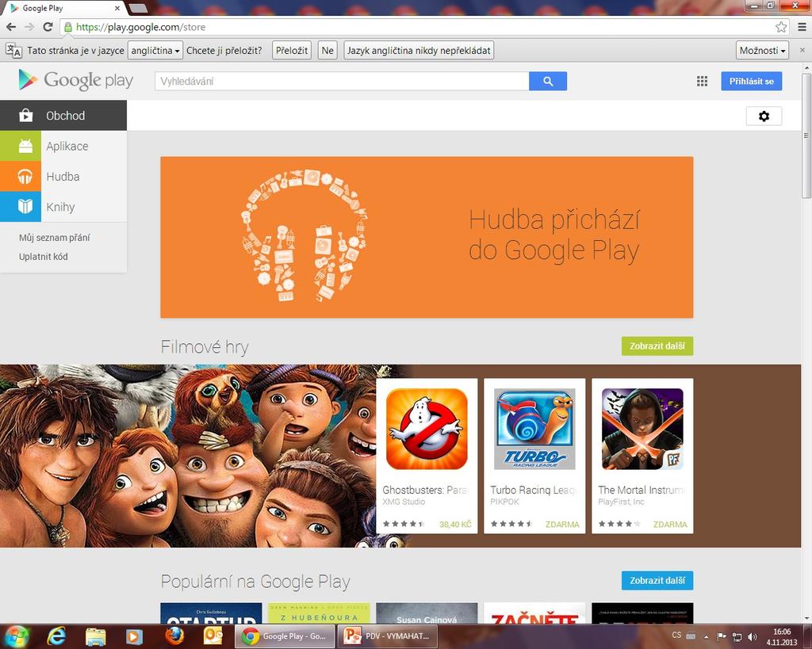The height and width of the screenshot is (649, 812).
Task: Click the browser back arrow
Action: coord(11,27)
